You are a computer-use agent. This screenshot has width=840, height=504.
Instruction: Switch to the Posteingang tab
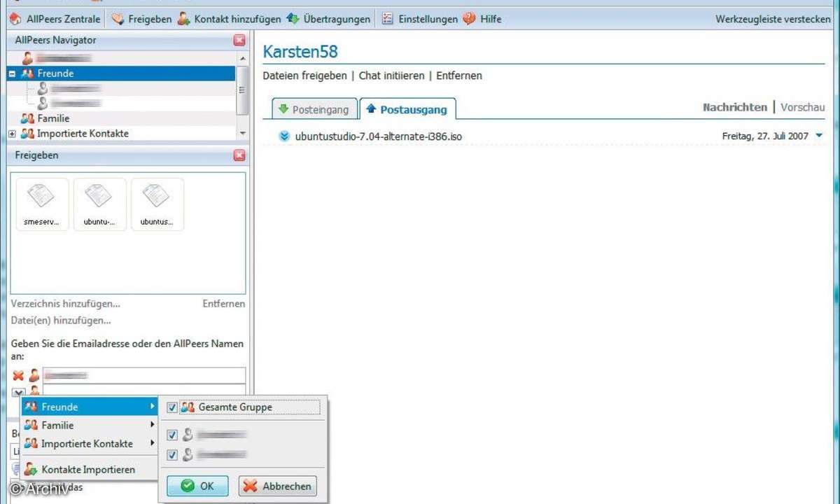314,109
